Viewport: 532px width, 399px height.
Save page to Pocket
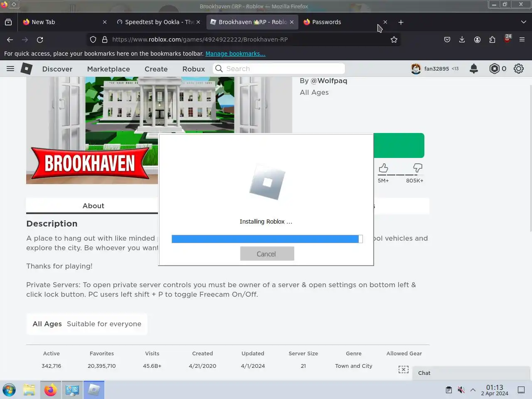447,39
